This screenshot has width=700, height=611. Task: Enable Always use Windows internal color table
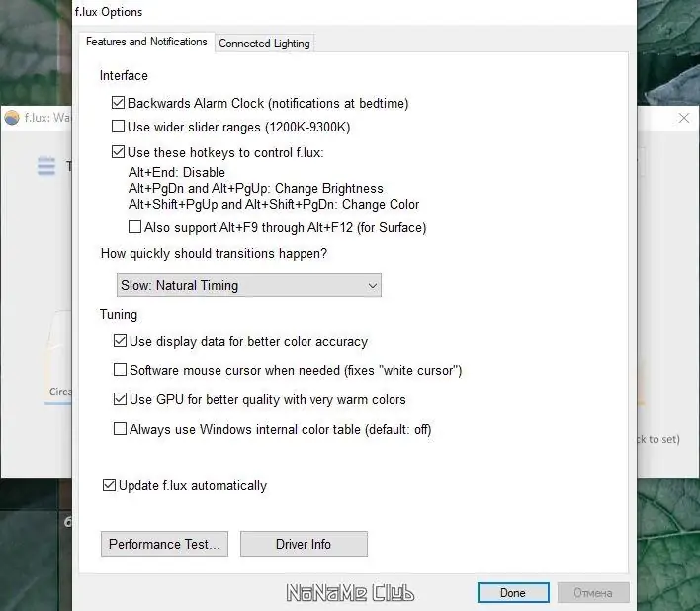click(x=120, y=429)
